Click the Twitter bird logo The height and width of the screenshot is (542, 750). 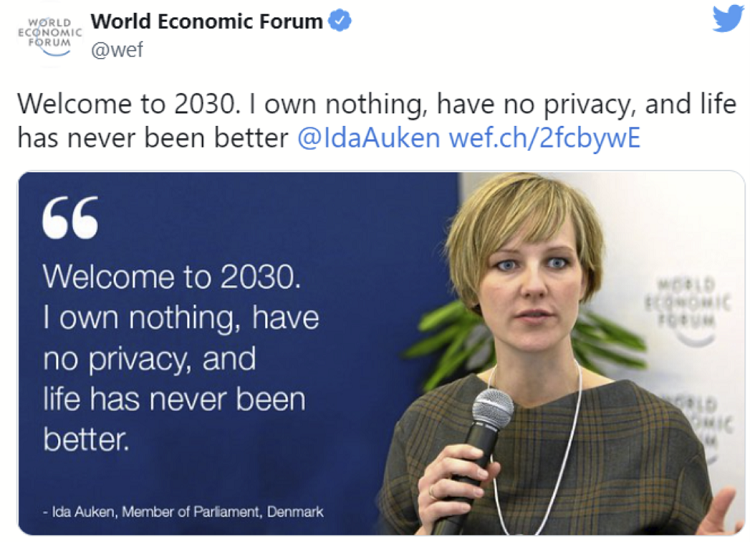pyautogui.click(x=727, y=20)
